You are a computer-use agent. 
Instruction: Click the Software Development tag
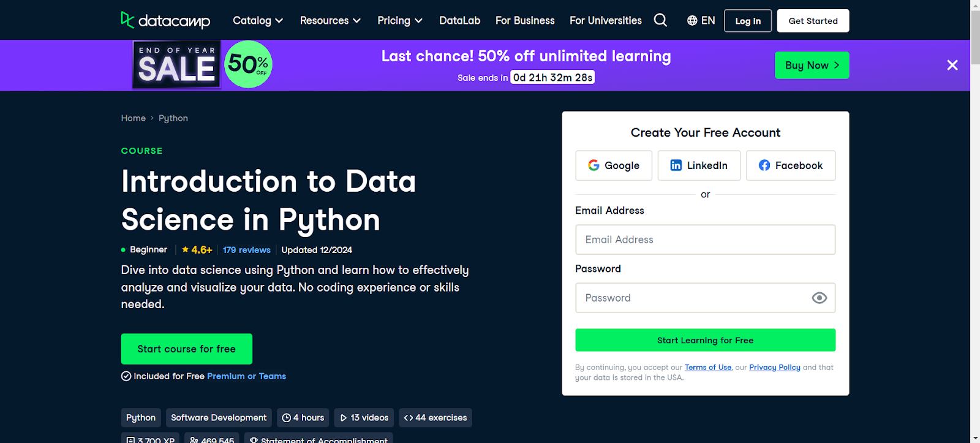click(219, 418)
